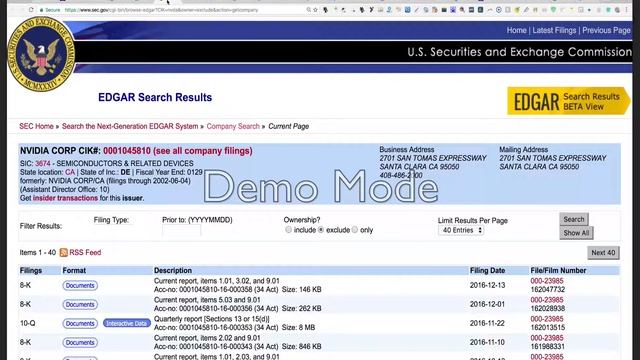This screenshot has width=640, height=360.
Task: Click the Show All button
Action: point(576,233)
